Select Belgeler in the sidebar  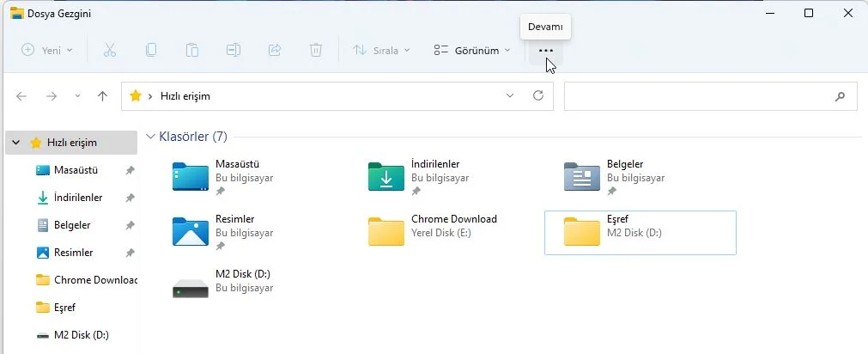[x=71, y=225]
